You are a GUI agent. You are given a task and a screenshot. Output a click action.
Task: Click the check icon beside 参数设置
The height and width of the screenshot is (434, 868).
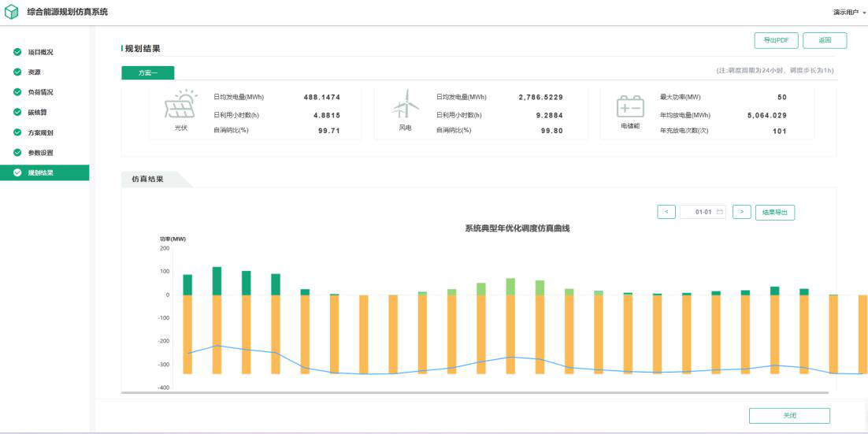(x=17, y=153)
